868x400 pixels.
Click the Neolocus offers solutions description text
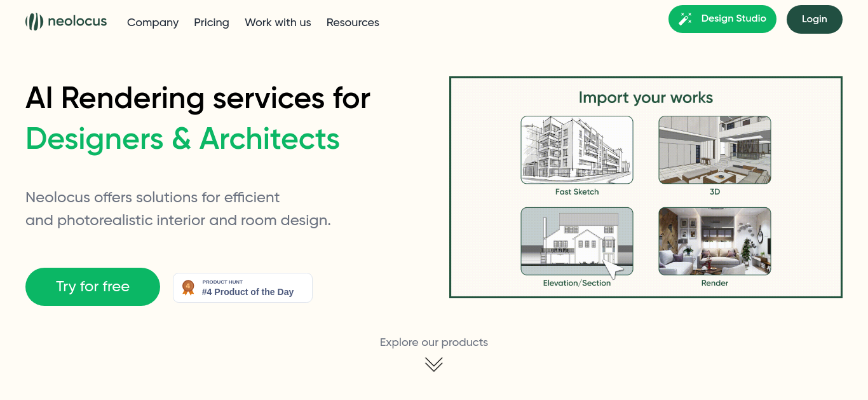(x=178, y=209)
